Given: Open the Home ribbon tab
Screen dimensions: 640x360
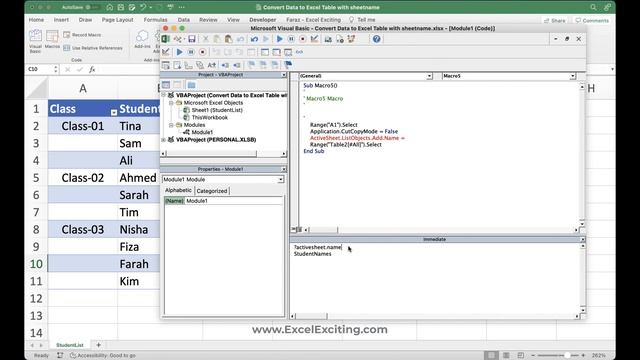Looking at the screenshot, I should coord(36,20).
